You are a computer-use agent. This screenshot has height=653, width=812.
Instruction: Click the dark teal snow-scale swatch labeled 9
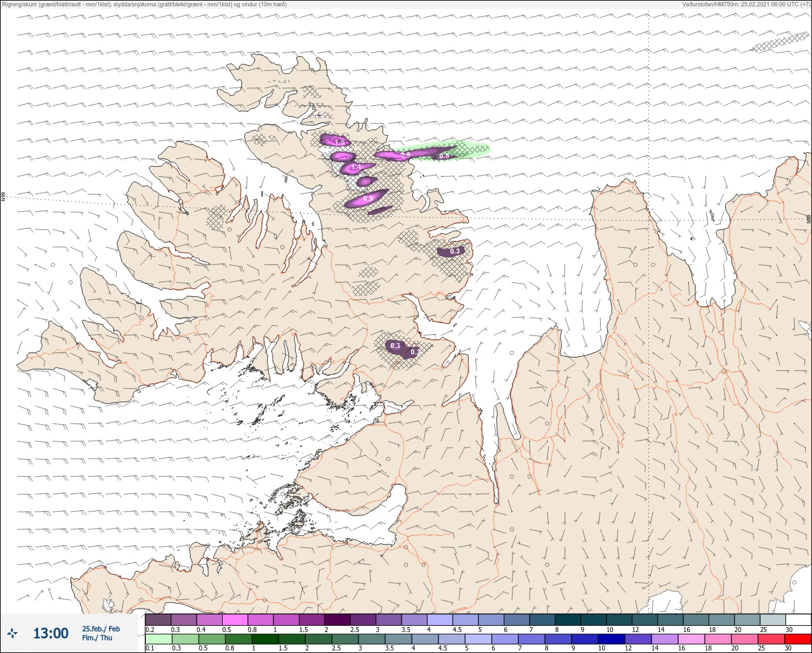[x=594, y=619]
